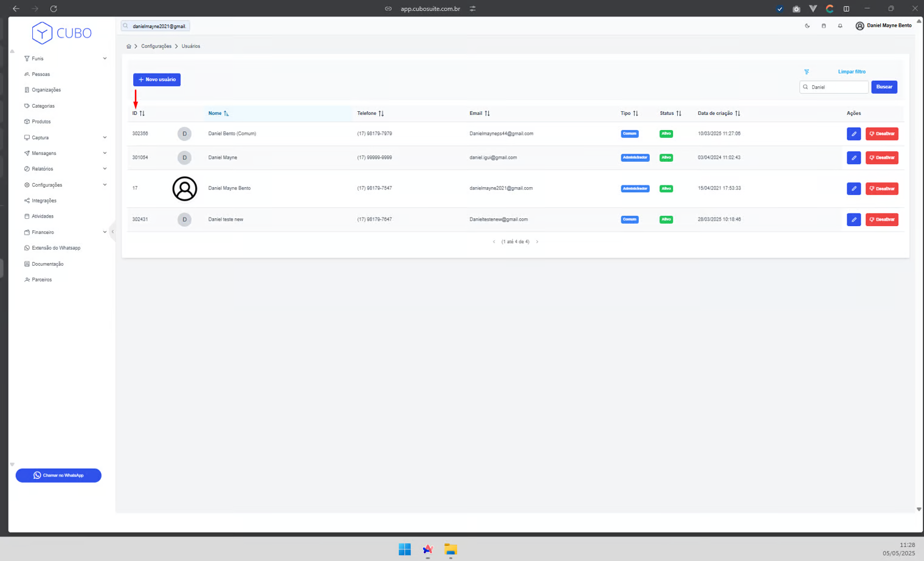
Task: Click the filter funnel icon beside Limpar filtro
Action: pyautogui.click(x=807, y=72)
